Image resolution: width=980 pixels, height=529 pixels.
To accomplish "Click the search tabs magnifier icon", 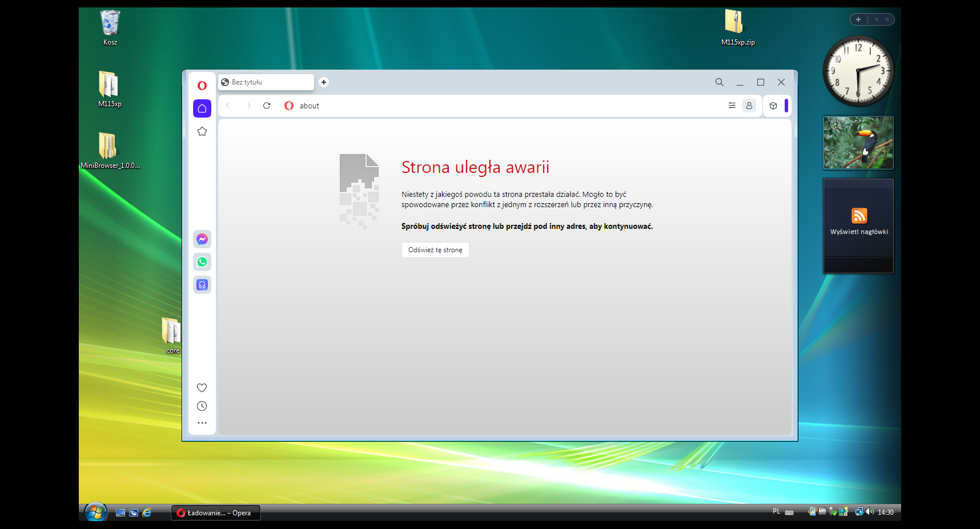I will [720, 82].
